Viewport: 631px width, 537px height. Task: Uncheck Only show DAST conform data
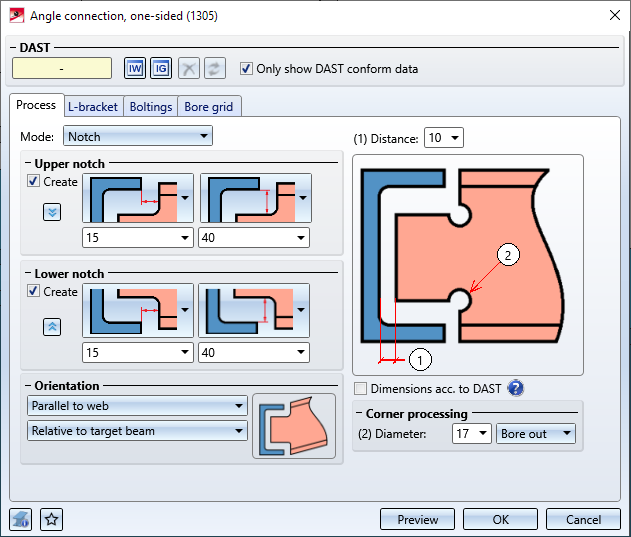[246, 68]
